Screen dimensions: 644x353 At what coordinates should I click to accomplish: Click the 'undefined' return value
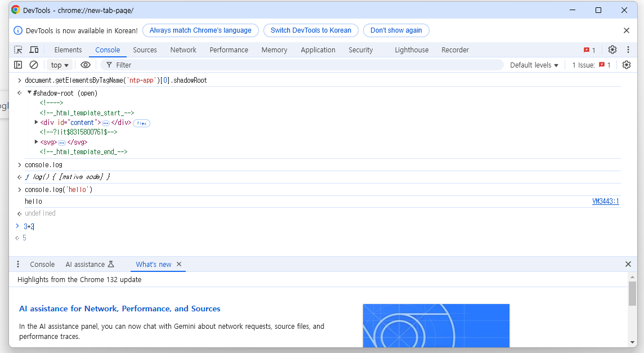tap(40, 213)
